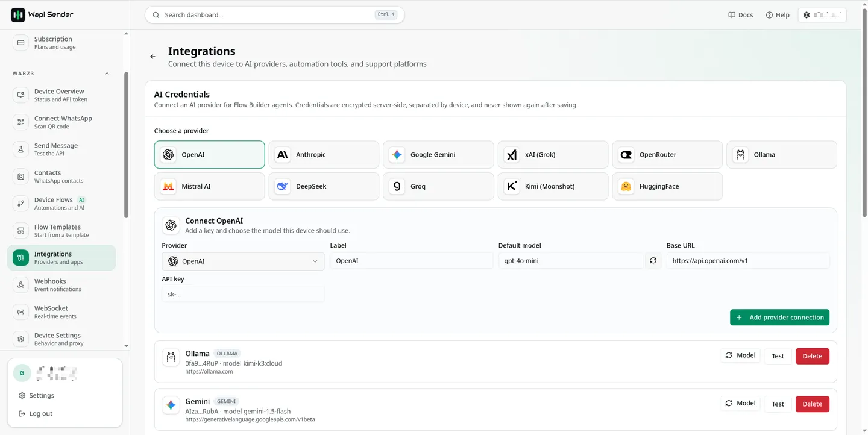Click the search magnifier icon
The image size is (868, 435).
tap(156, 15)
